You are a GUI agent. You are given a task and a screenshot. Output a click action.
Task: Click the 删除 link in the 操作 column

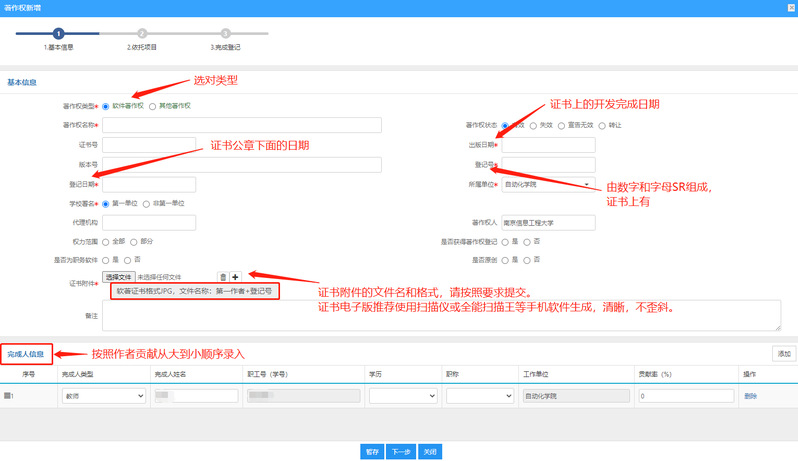750,396
